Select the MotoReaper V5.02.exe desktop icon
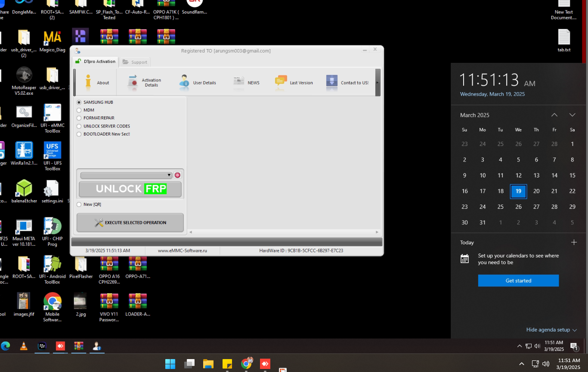The width and height of the screenshot is (588, 372). tap(24, 81)
